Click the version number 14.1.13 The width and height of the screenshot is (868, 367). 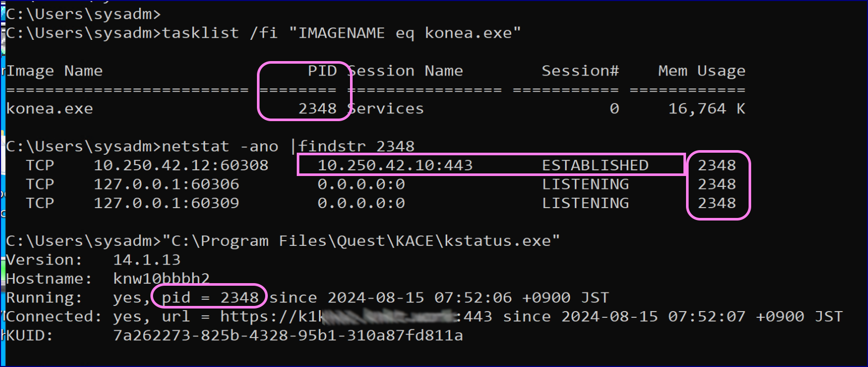tap(147, 260)
